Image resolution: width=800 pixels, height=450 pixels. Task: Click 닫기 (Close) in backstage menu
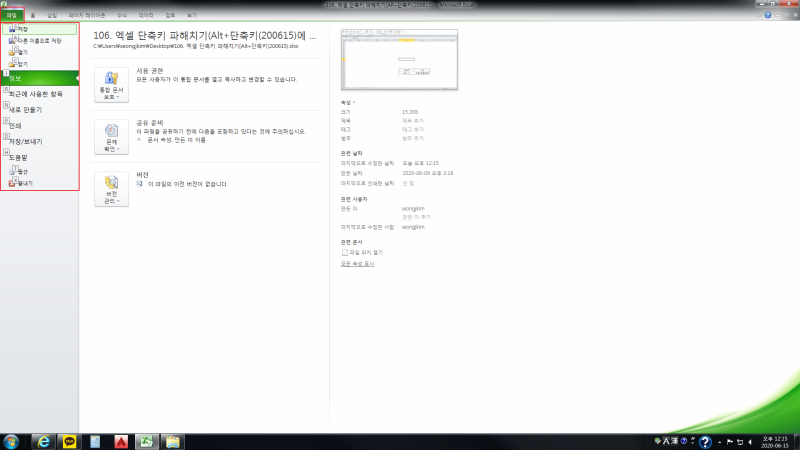pos(39,64)
